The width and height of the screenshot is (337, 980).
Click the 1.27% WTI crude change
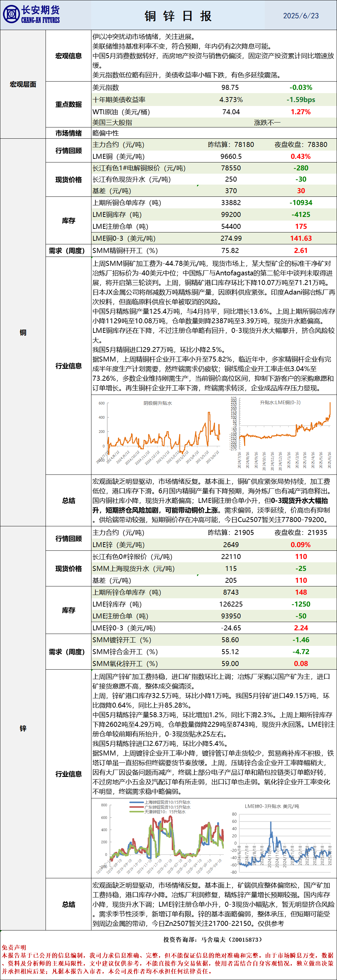tap(301, 112)
